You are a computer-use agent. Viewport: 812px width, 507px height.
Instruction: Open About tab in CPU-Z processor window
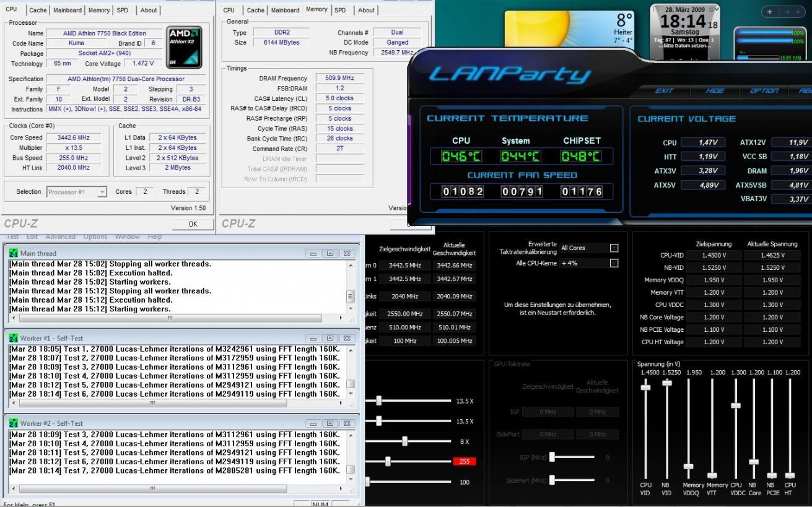tap(149, 10)
